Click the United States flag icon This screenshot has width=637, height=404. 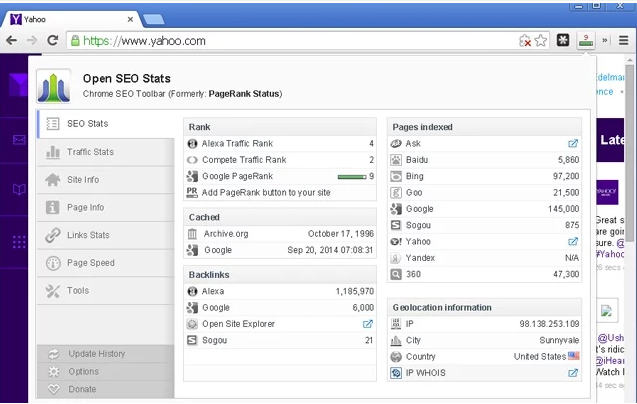[x=574, y=356]
